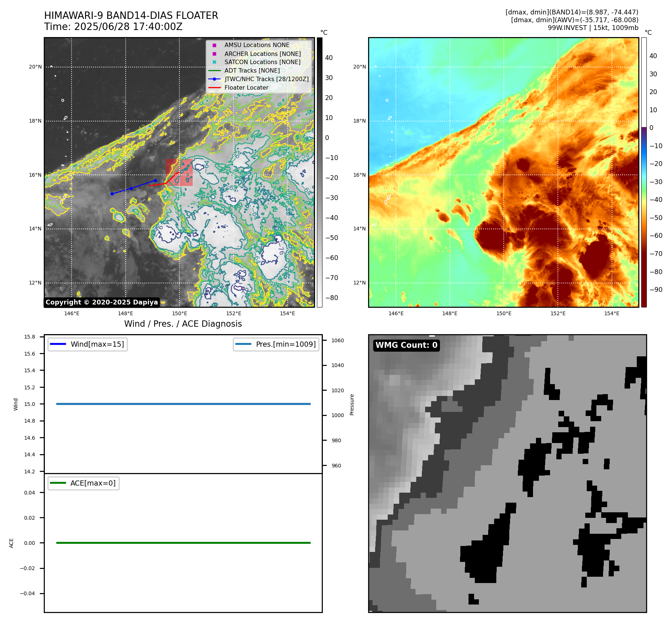The width and height of the screenshot is (672, 626).
Task: Click the cyan SATCON cross legend marker
Action: (214, 62)
